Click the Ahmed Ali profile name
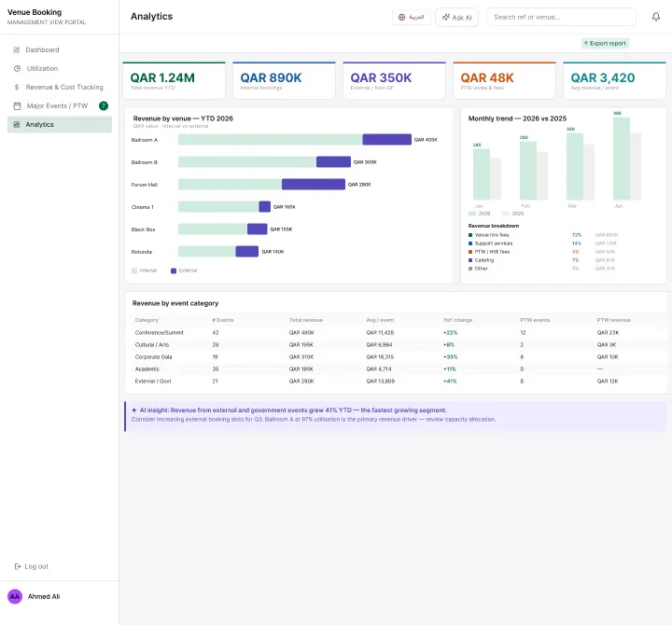The image size is (672, 625). click(44, 596)
